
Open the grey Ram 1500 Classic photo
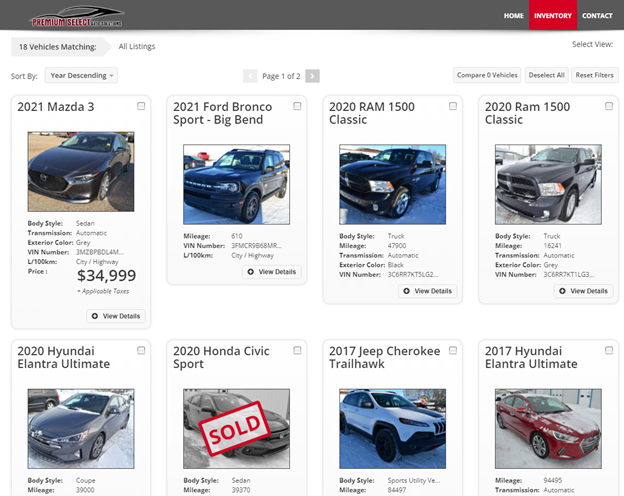pyautogui.click(x=548, y=184)
